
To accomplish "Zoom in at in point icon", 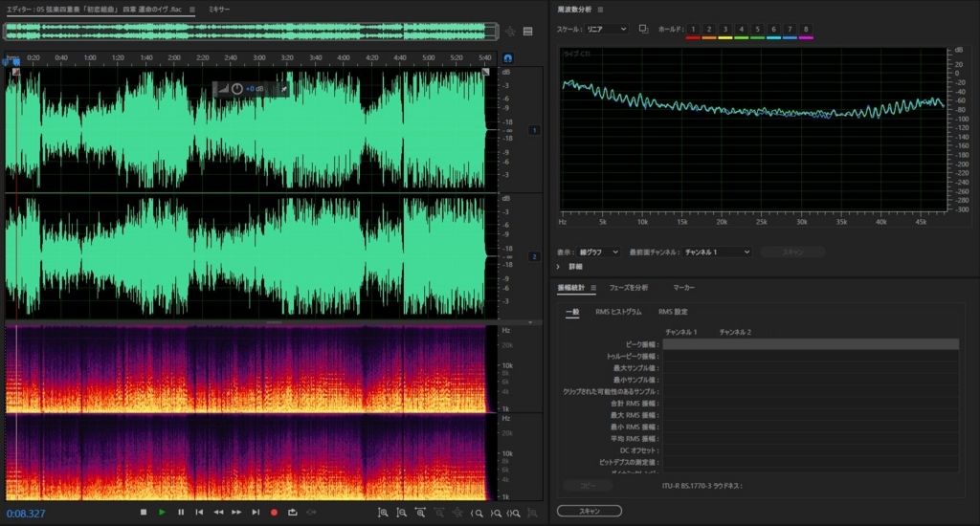I will click(477, 513).
